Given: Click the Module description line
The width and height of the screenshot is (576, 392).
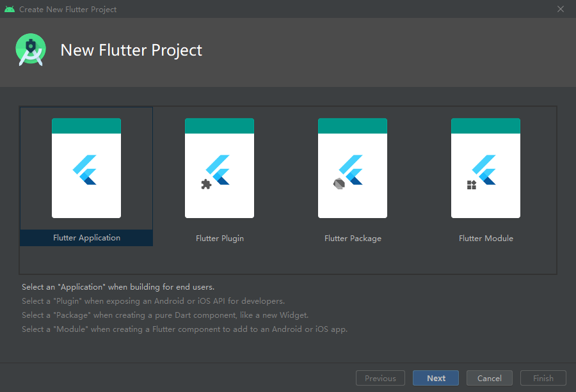Looking at the screenshot, I should pos(184,329).
